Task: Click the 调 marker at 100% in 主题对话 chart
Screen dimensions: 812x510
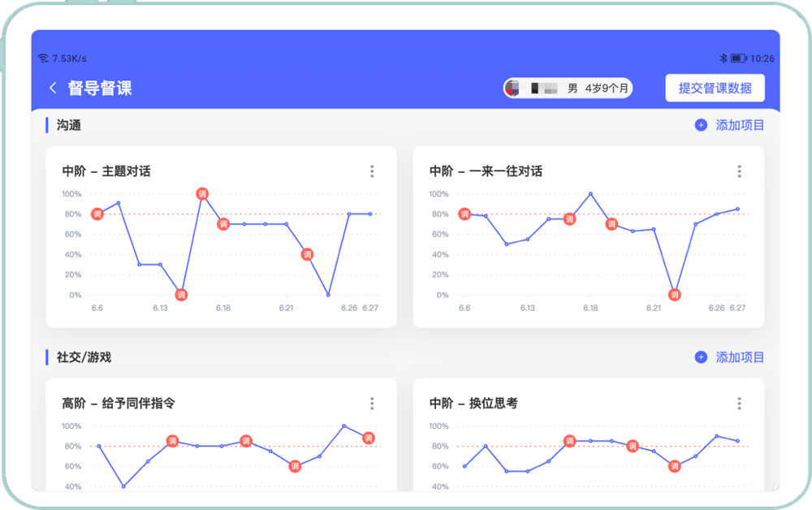Action: point(202,194)
